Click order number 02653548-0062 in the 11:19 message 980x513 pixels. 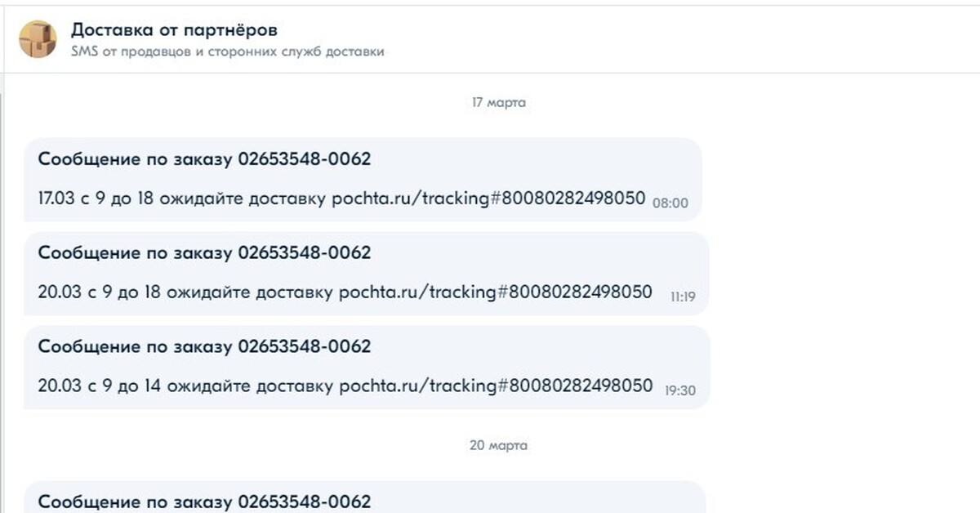pyautogui.click(x=305, y=253)
